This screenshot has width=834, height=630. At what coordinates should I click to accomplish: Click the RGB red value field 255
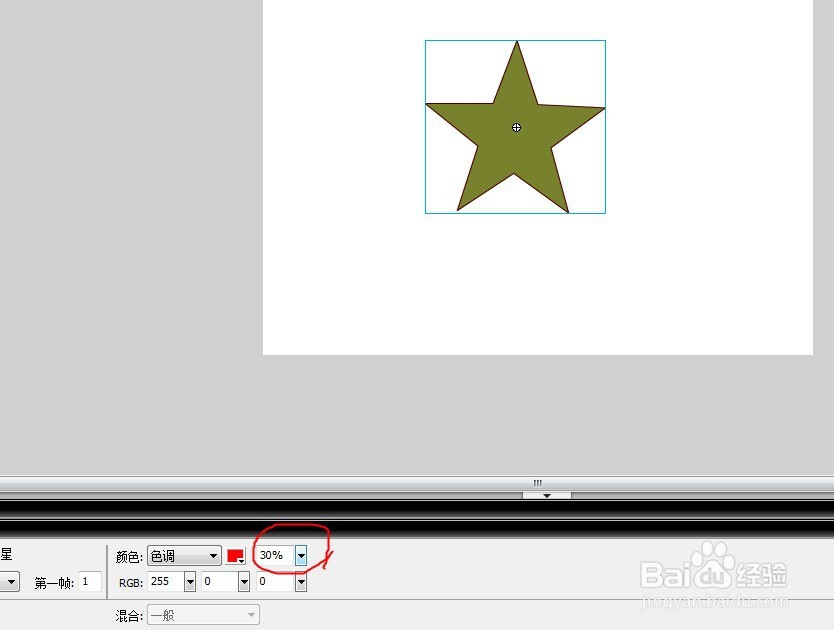pyautogui.click(x=165, y=582)
